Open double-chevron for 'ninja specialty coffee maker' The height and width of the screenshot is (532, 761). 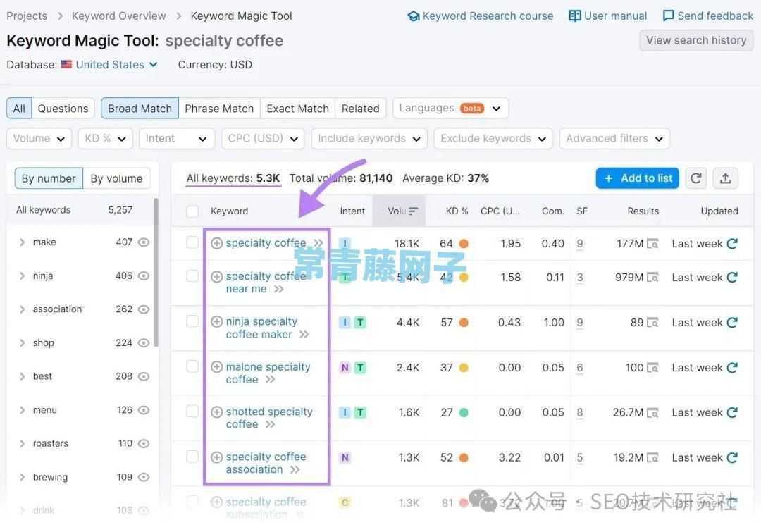[x=304, y=335]
